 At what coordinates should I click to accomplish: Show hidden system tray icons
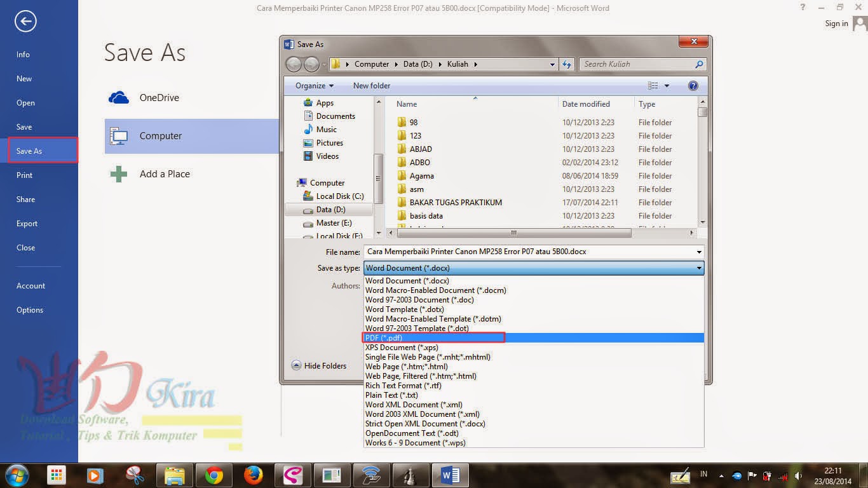click(x=721, y=475)
